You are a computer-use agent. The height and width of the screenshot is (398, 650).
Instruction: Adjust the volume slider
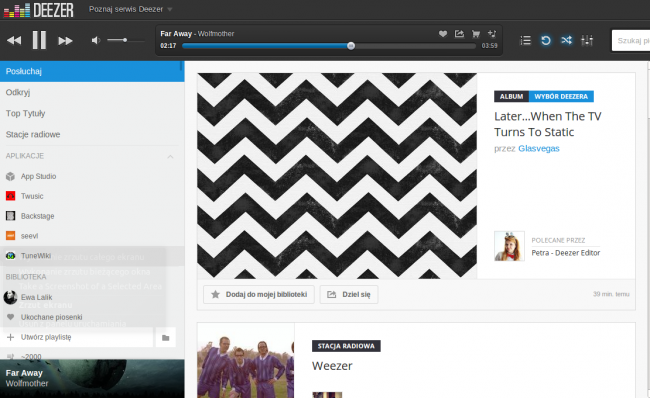click(x=126, y=40)
